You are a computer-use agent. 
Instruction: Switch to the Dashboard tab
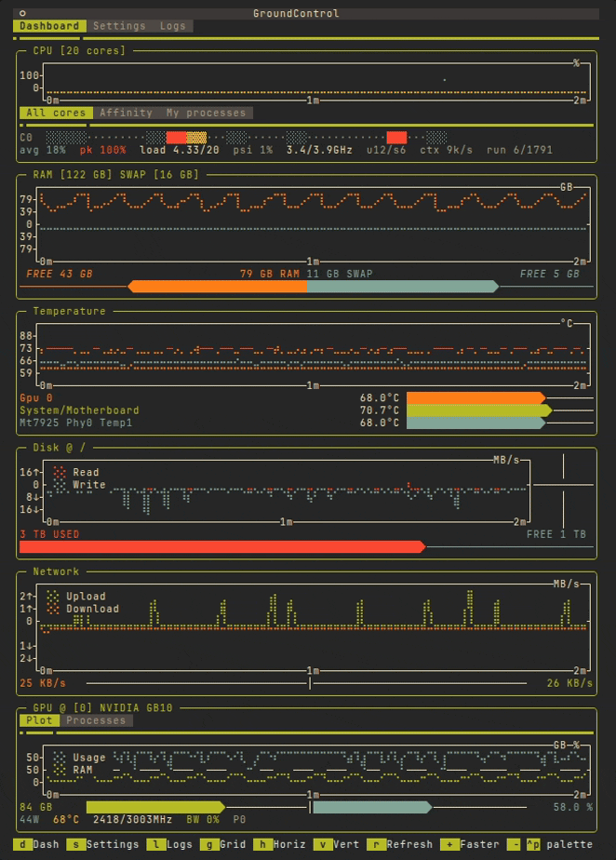(x=49, y=26)
